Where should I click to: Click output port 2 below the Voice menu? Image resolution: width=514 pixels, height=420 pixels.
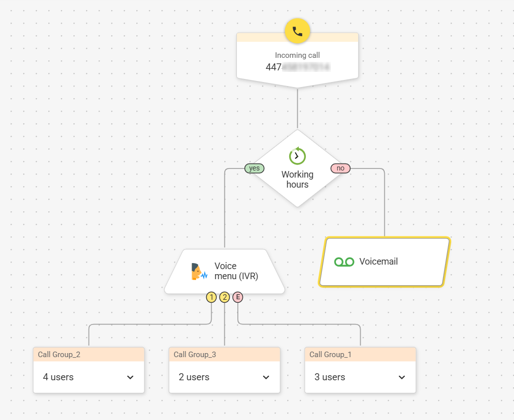click(x=225, y=297)
